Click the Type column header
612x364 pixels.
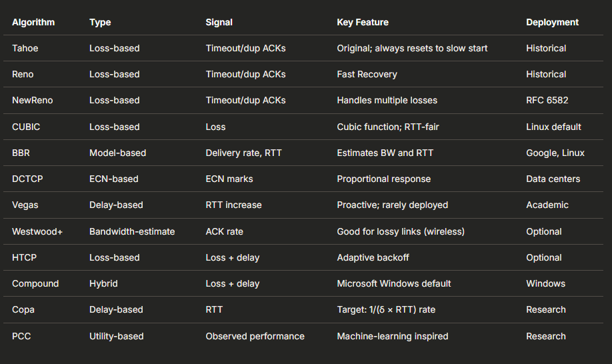(x=100, y=22)
